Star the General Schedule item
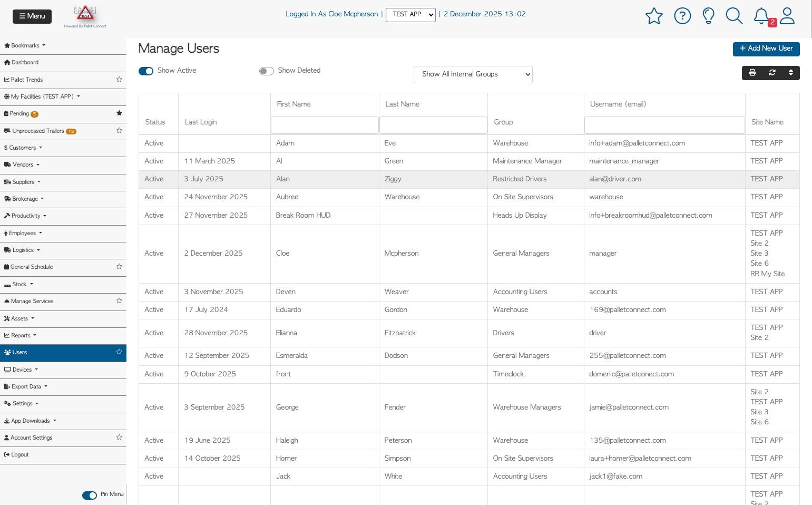The image size is (812, 505). 119,267
